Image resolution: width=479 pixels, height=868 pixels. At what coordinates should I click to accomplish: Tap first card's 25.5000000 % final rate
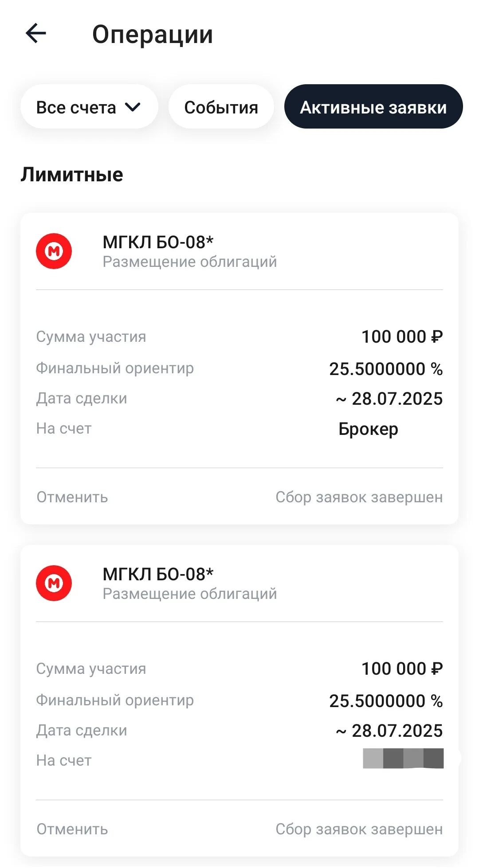tap(386, 369)
